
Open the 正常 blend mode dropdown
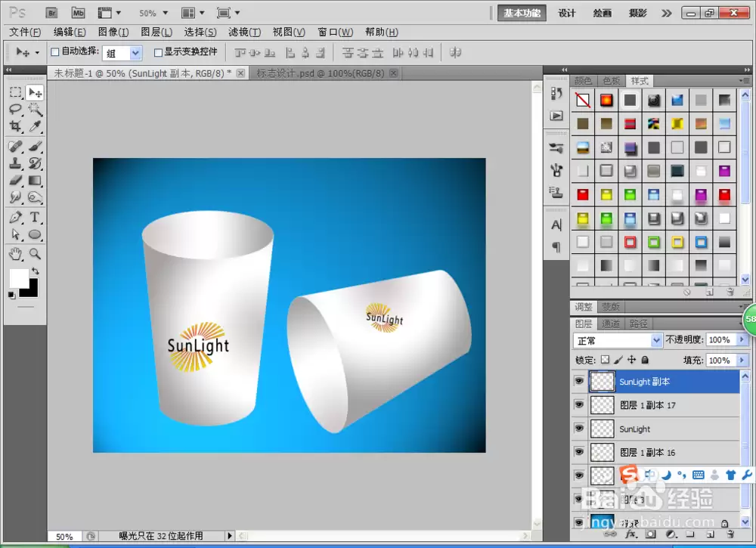618,340
